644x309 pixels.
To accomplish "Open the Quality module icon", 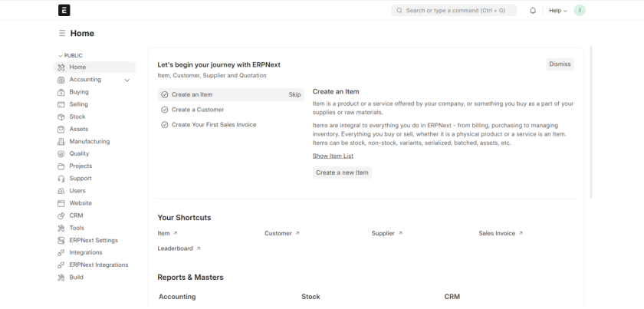I will click(x=61, y=154).
